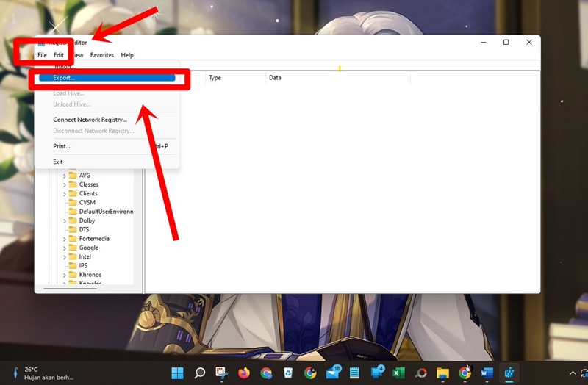Open Snipping Tool from taskbar
The height and width of the screenshot is (385, 588).
(x=222, y=373)
